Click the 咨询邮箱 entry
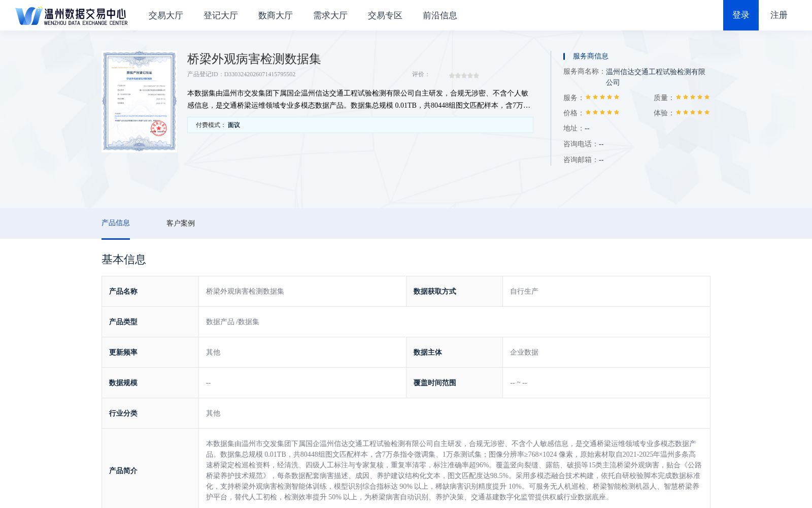The height and width of the screenshot is (508, 812). (584, 160)
